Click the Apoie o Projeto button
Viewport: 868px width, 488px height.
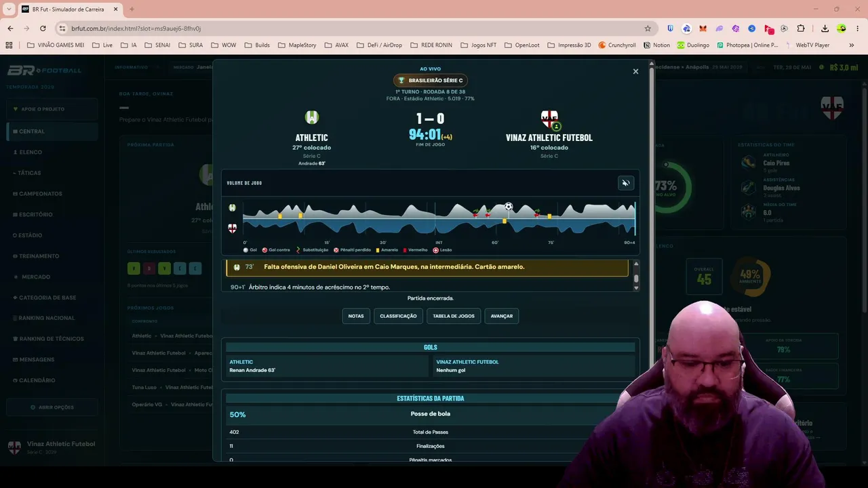click(x=52, y=109)
